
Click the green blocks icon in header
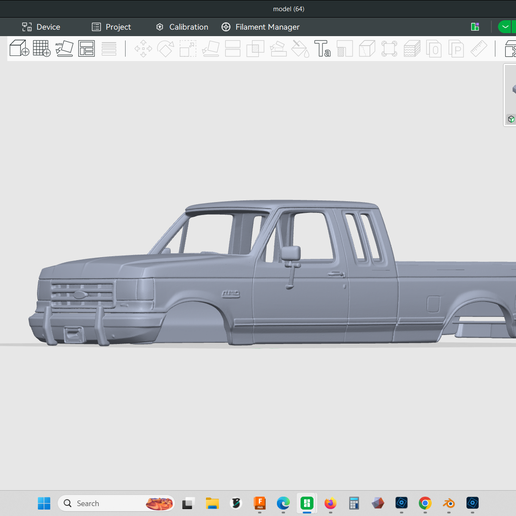coord(475,27)
